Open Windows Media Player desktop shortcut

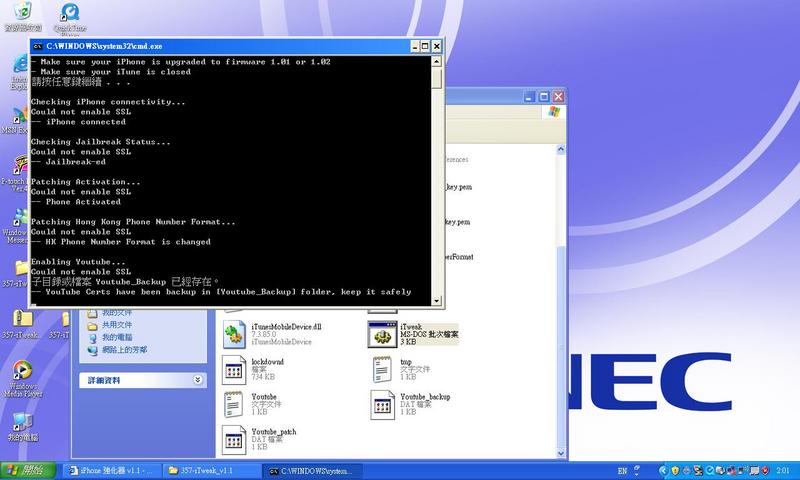(22, 370)
